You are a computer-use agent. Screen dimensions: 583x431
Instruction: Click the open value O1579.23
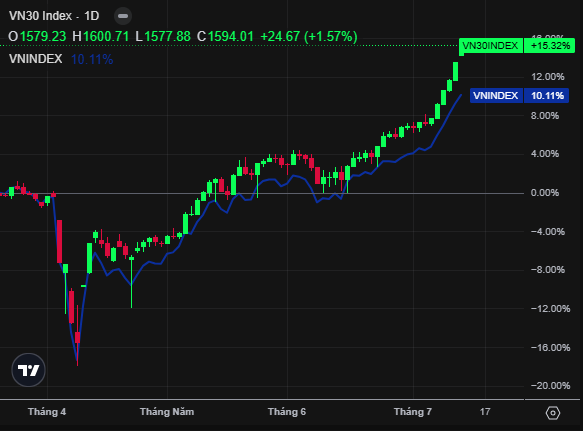(37, 36)
